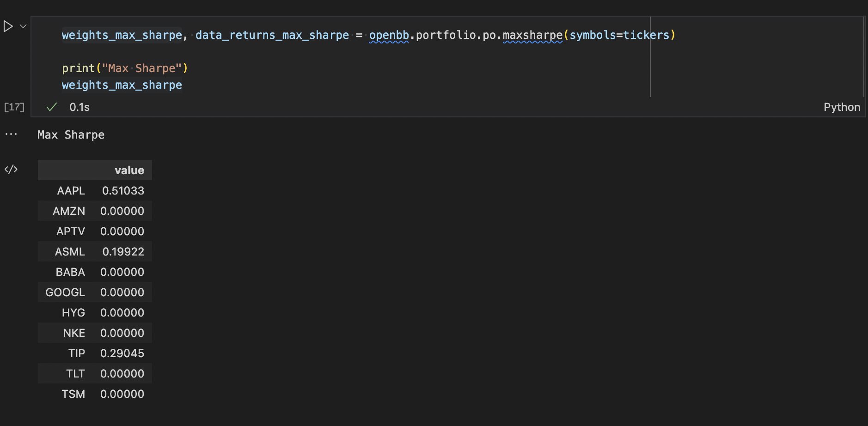Click the Python kernel language label

pos(842,107)
